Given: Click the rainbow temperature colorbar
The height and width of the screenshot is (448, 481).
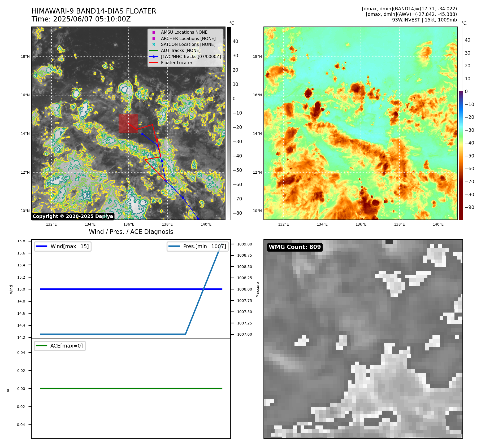Looking at the screenshot, I should (x=461, y=123).
